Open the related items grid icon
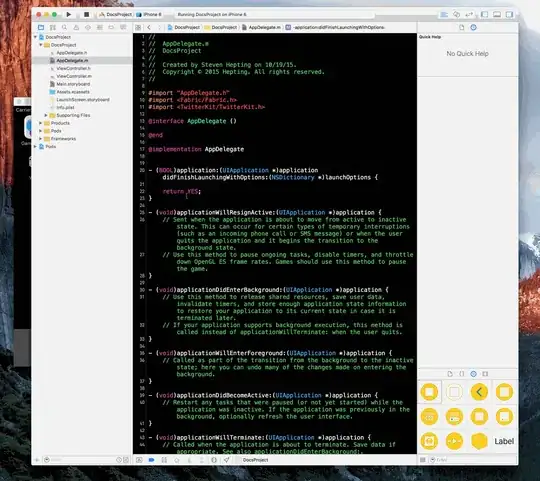 pyautogui.click(x=138, y=27)
